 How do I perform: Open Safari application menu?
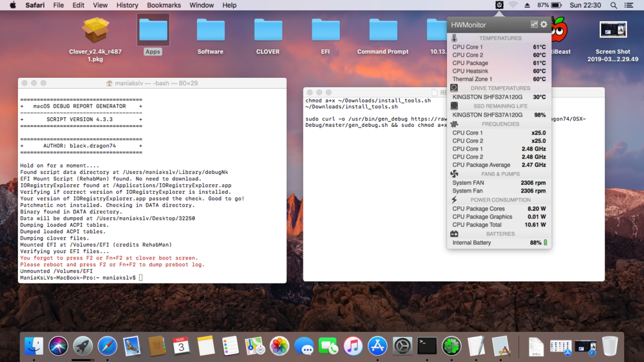(35, 5)
